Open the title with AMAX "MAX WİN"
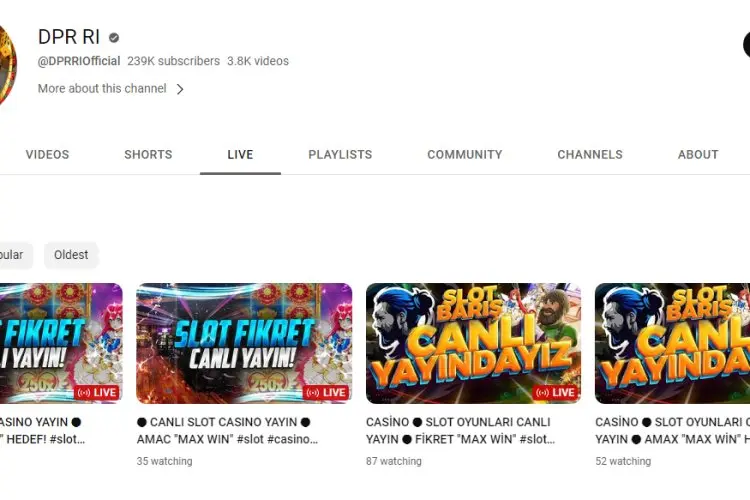This screenshot has width=750, height=500. point(673,431)
